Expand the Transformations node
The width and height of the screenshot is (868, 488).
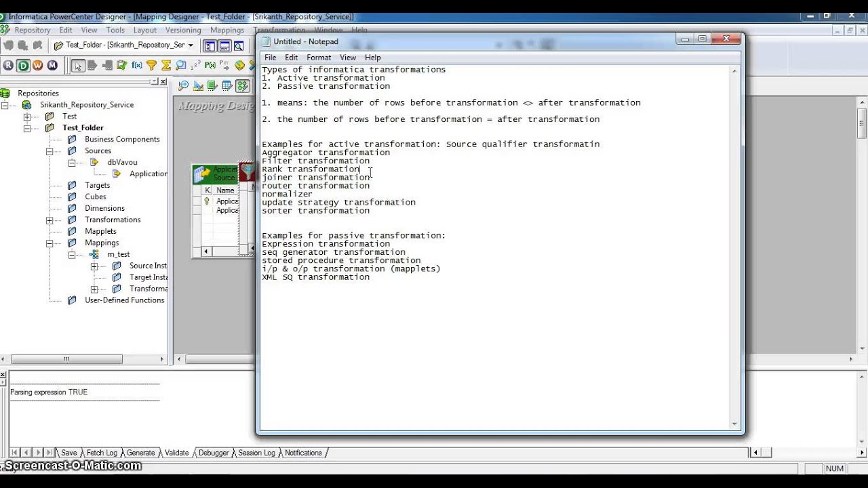click(x=50, y=220)
